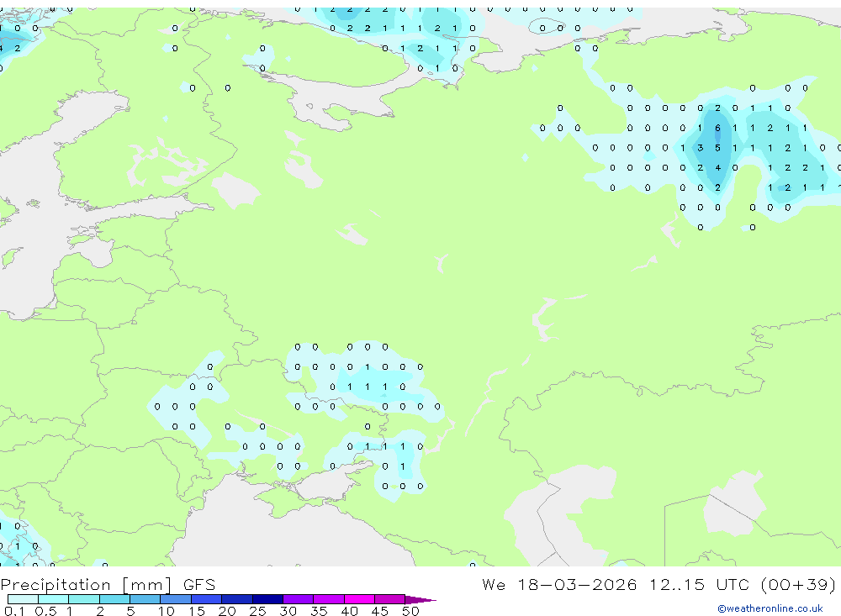The width and height of the screenshot is (841, 616).
Task: Click the 'We 18-03-2026 12..15 UTC (00+39)' timestamp
Action: point(659,585)
